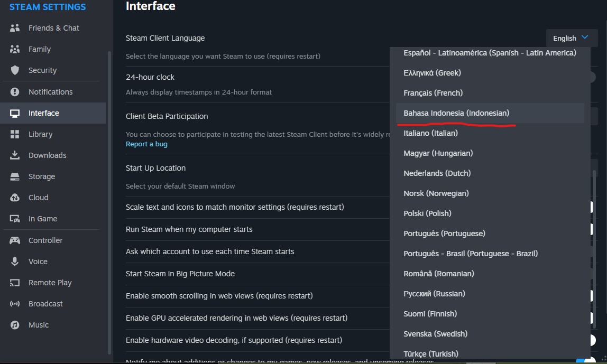The image size is (607, 364).
Task: Switch to the Remote Play section
Action: point(50,283)
